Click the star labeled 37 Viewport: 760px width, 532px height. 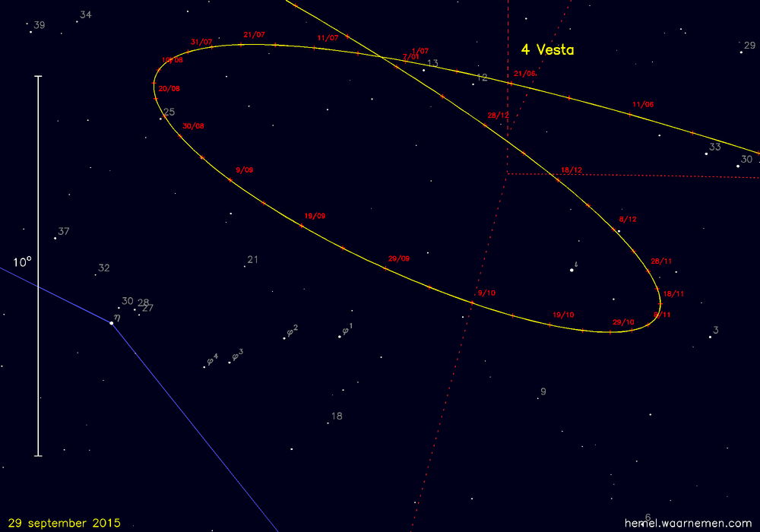(x=55, y=238)
